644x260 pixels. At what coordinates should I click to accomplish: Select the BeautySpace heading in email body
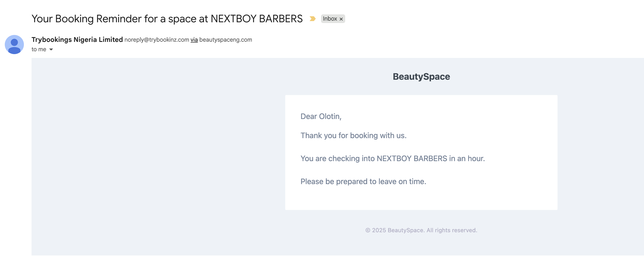point(421,77)
